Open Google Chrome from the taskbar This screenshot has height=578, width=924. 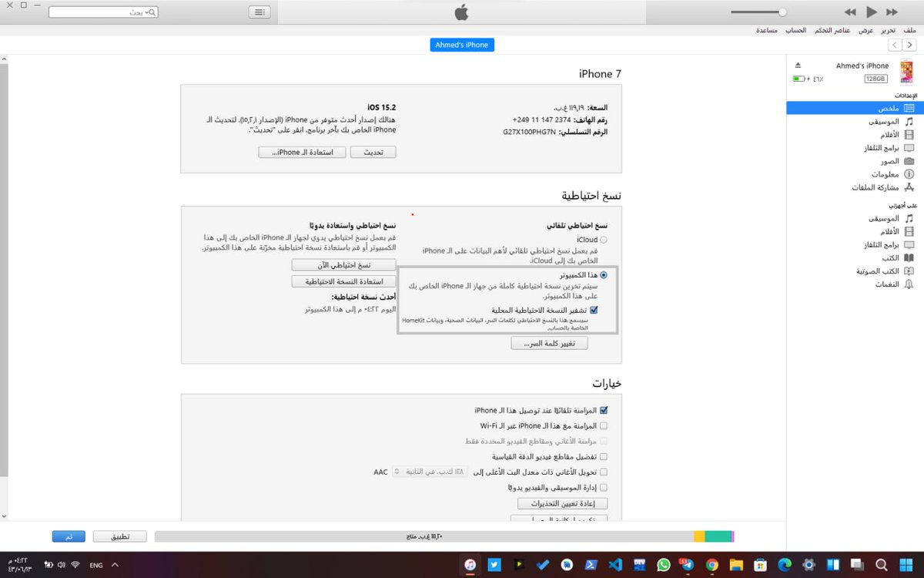click(x=711, y=565)
